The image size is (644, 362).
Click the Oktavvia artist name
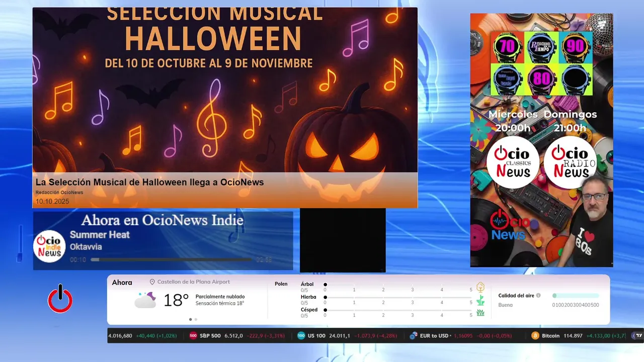(86, 247)
